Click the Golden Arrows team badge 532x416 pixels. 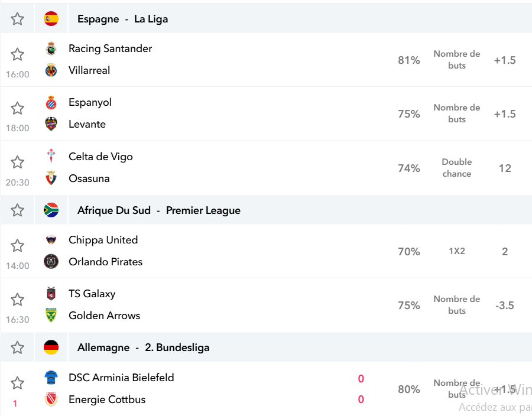(x=51, y=315)
